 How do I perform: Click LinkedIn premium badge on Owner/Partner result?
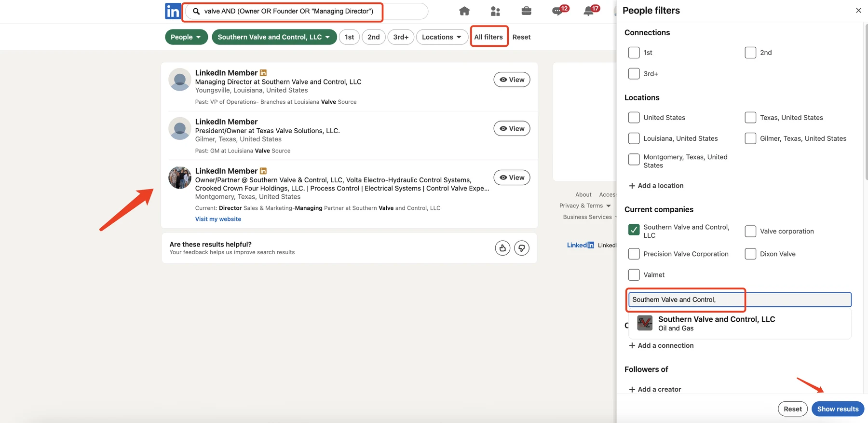[263, 171]
